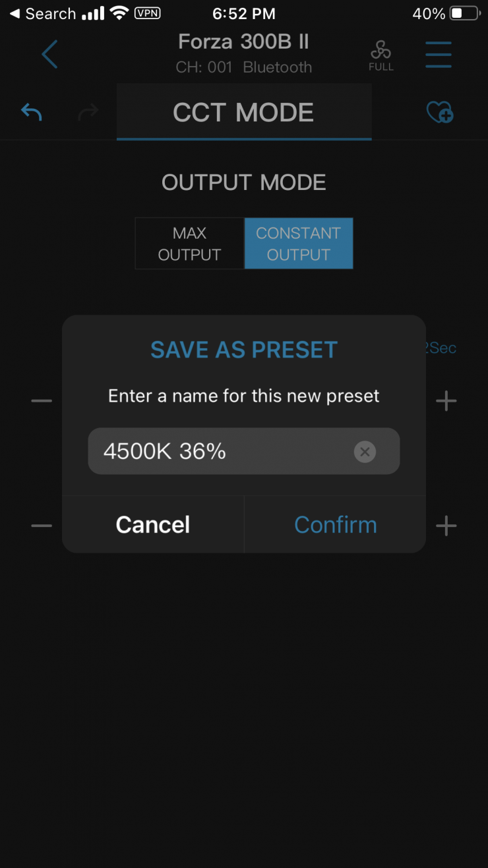The image size is (488, 868).
Task: Open the CCT MODE tab
Action: 243,112
